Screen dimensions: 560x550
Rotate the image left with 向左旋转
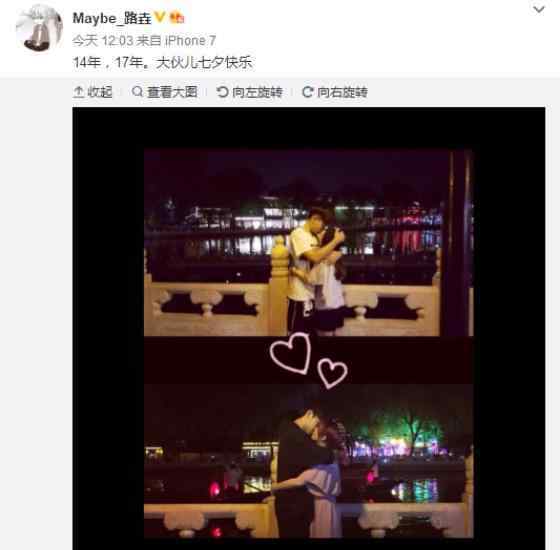point(249,92)
